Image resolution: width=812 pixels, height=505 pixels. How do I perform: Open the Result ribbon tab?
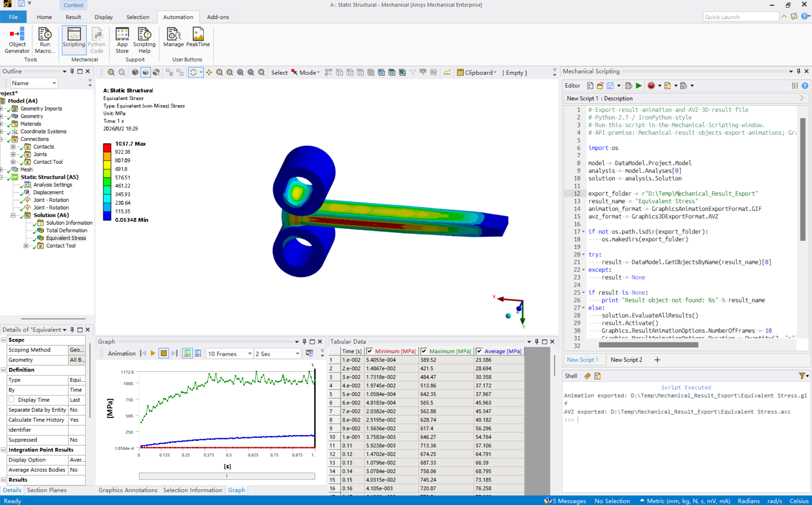73,17
